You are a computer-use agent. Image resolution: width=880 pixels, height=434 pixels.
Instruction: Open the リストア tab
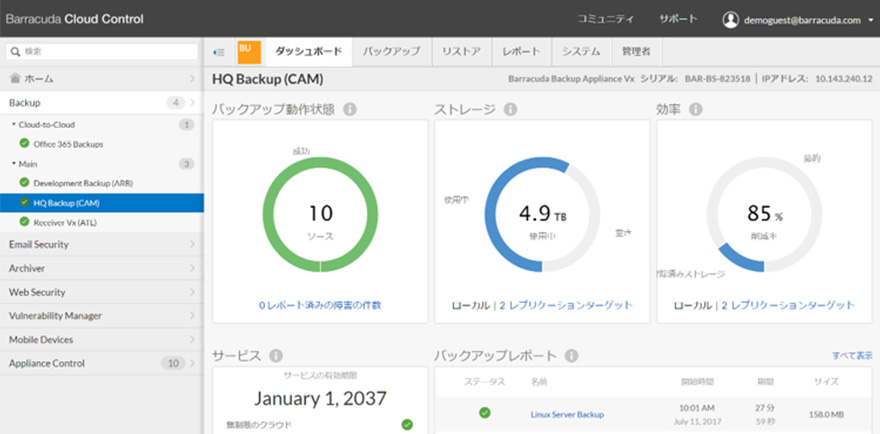coord(461,52)
